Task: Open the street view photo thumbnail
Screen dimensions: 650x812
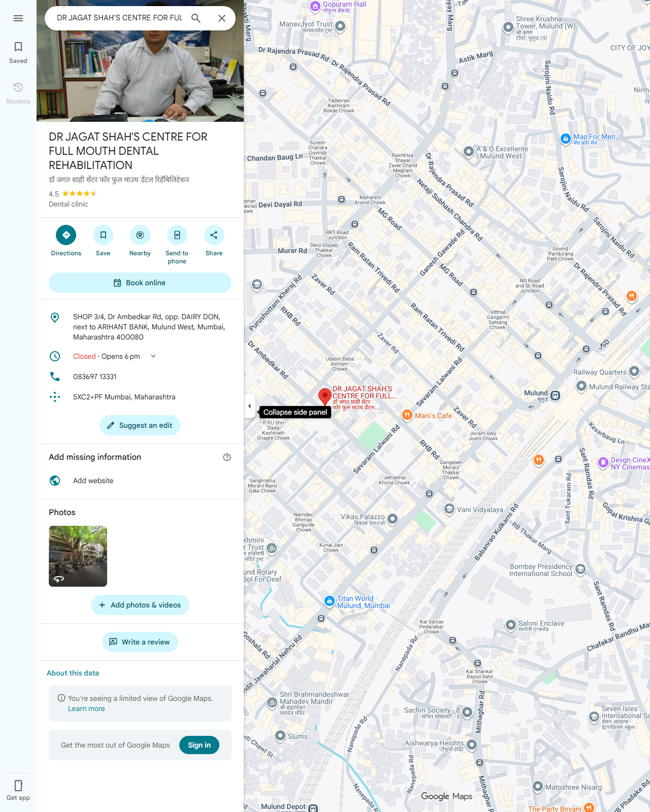Action: [78, 556]
